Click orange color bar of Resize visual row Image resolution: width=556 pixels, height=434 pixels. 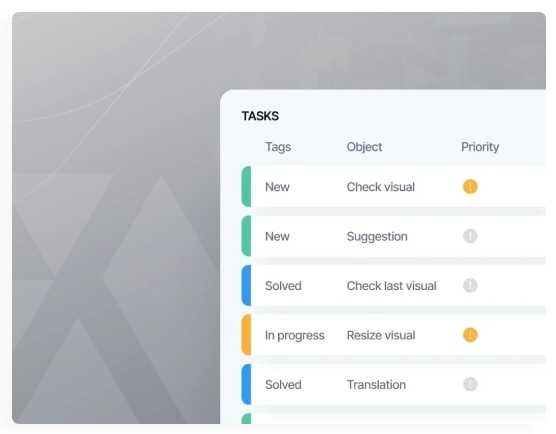[x=246, y=335]
